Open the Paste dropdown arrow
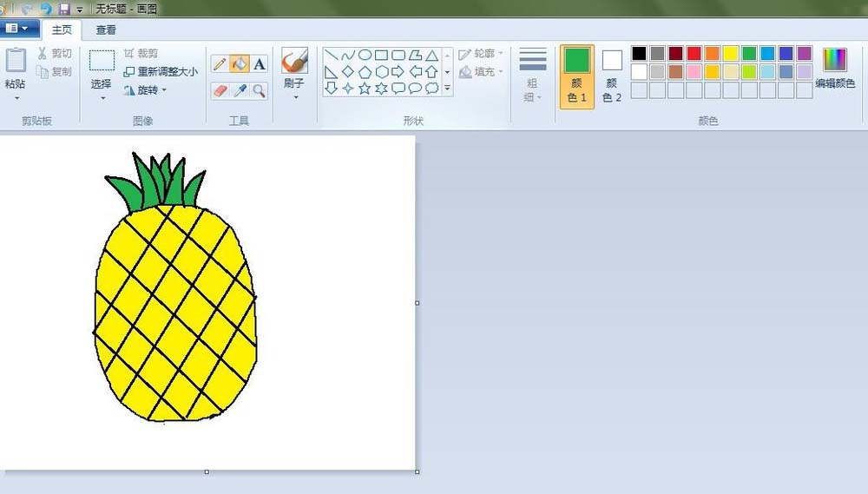868x494 pixels. [x=16, y=99]
